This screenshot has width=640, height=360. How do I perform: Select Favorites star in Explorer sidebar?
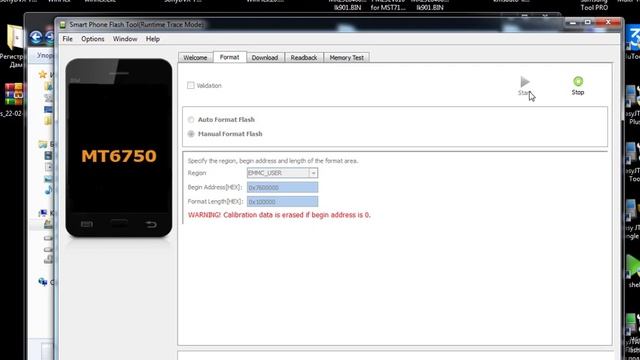(x=43, y=75)
